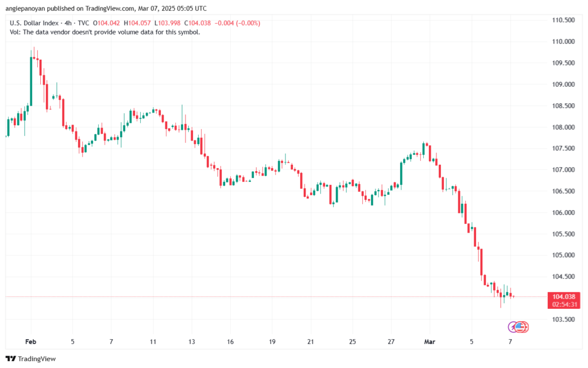Click the H104.057 high value
Viewport: 588px width, 368px height.
[137, 23]
